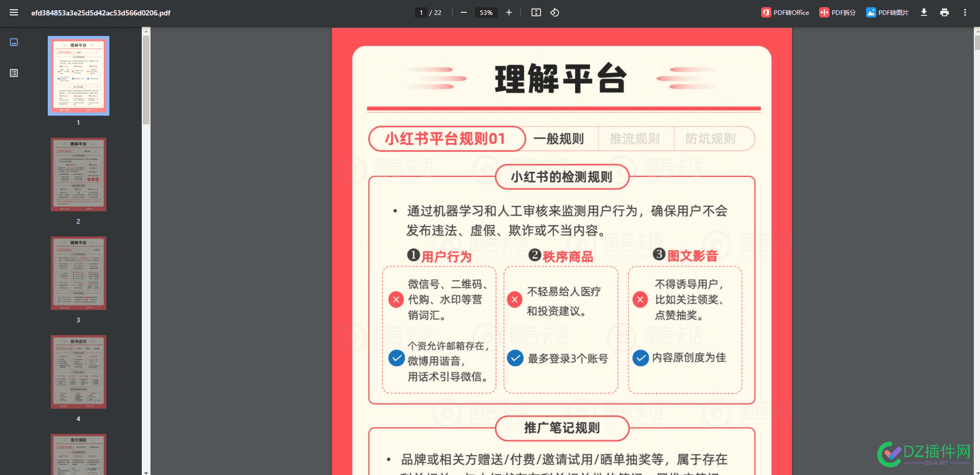Click the fit to page icon
This screenshot has width=980, height=475.
point(536,12)
